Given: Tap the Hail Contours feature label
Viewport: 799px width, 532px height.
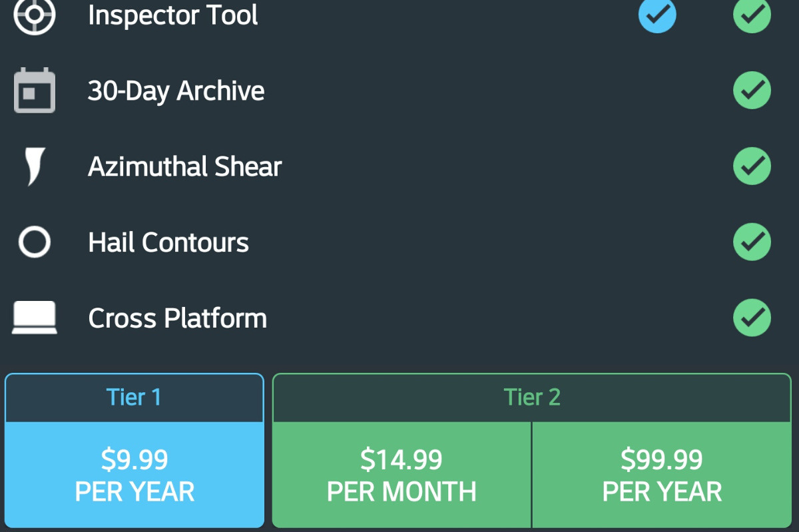Looking at the screenshot, I should [x=168, y=242].
